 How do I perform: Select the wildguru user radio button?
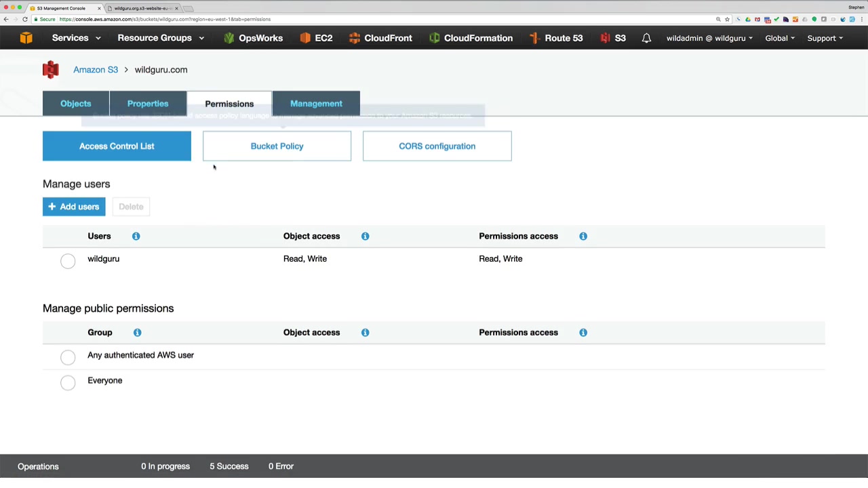pos(68,261)
